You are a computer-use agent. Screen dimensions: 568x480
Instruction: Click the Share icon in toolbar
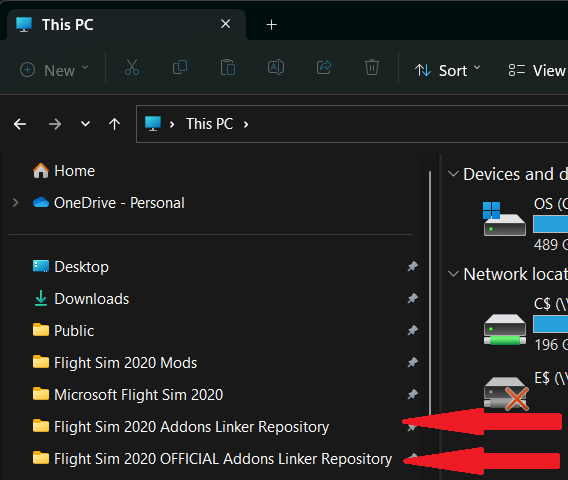pyautogui.click(x=324, y=67)
